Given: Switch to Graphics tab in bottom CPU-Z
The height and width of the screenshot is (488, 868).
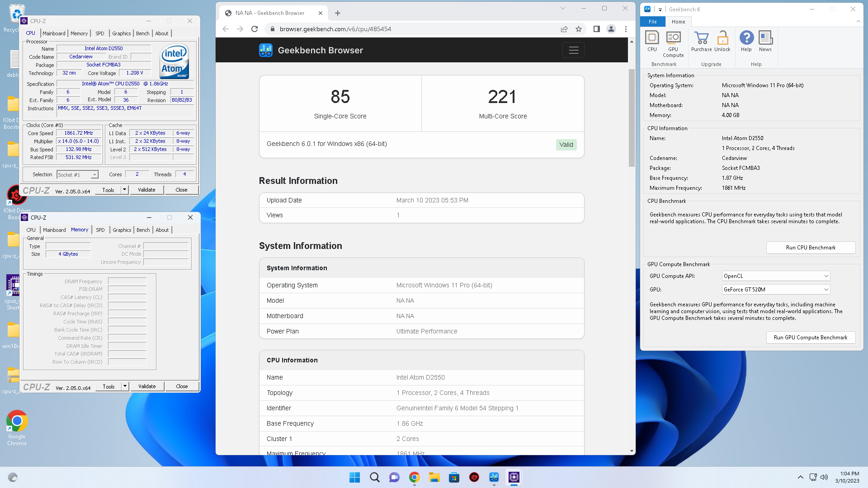Looking at the screenshot, I should pyautogui.click(x=122, y=230).
